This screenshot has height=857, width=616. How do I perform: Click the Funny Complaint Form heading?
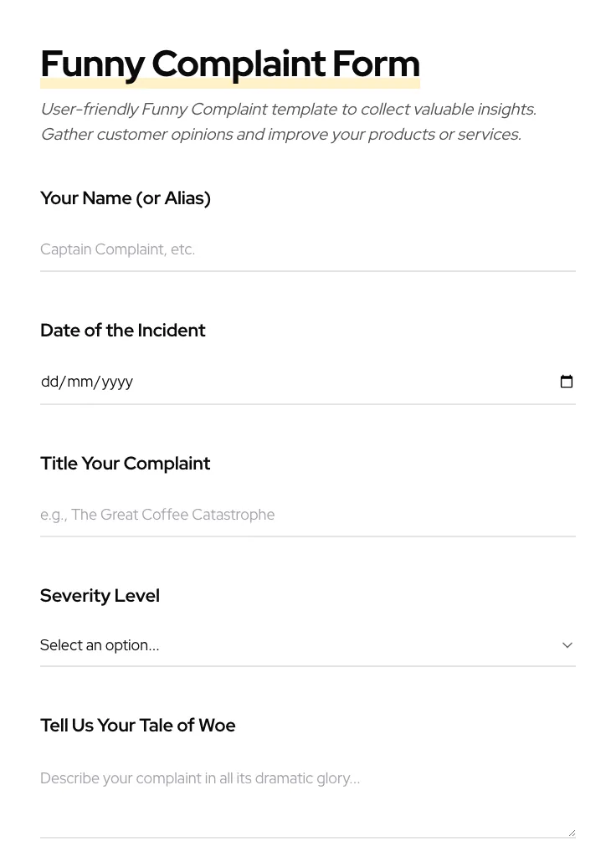click(230, 63)
